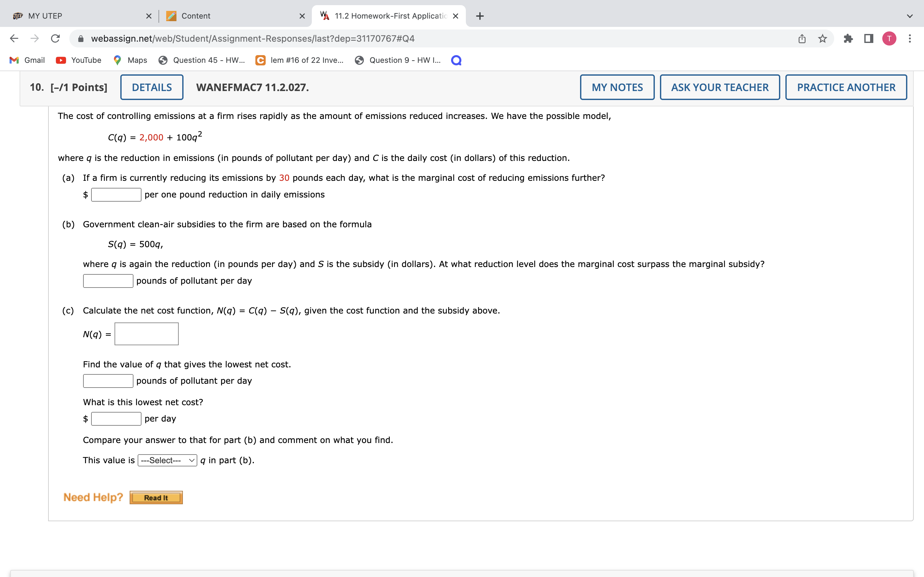
Task: Click the browser reload icon
Action: pos(56,38)
